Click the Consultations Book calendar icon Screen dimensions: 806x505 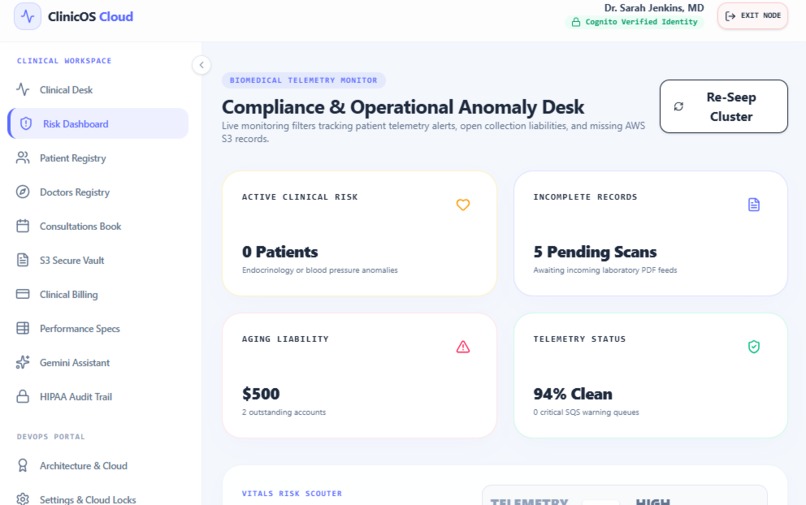23,226
